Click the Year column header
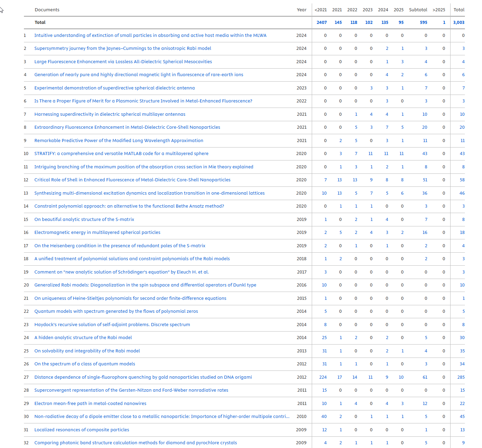 (x=302, y=10)
